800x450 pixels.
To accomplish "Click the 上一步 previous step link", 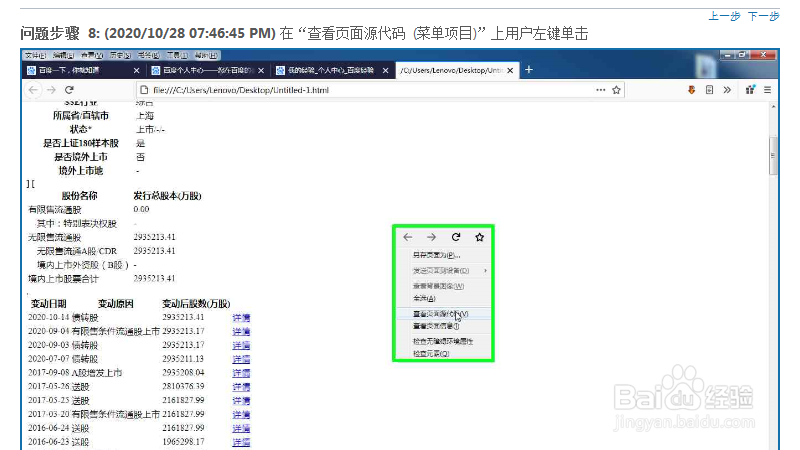I will tap(724, 16).
